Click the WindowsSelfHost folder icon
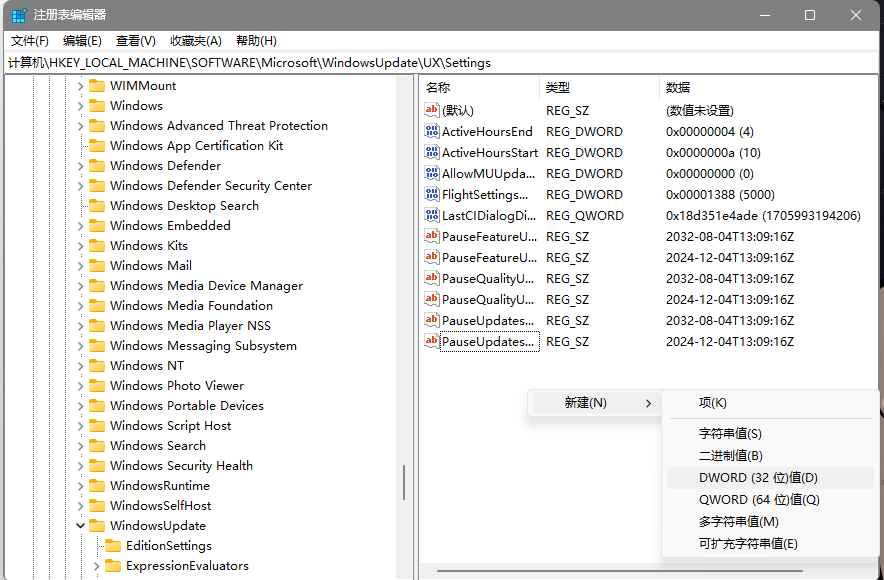Viewport: 884px width, 580px height. tap(97, 506)
